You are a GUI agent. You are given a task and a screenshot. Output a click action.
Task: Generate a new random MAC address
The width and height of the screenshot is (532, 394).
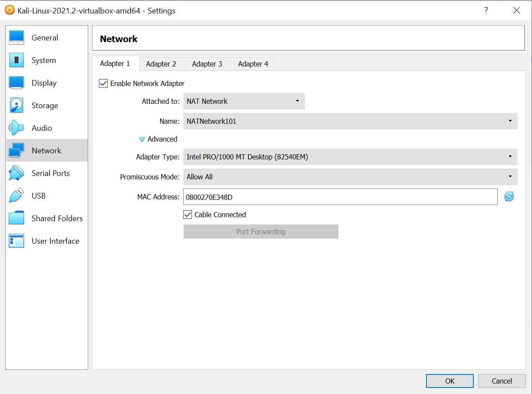[509, 197]
